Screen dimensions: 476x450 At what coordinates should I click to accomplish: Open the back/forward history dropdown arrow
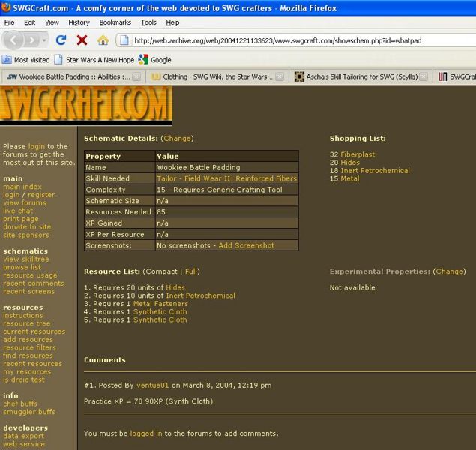point(46,40)
